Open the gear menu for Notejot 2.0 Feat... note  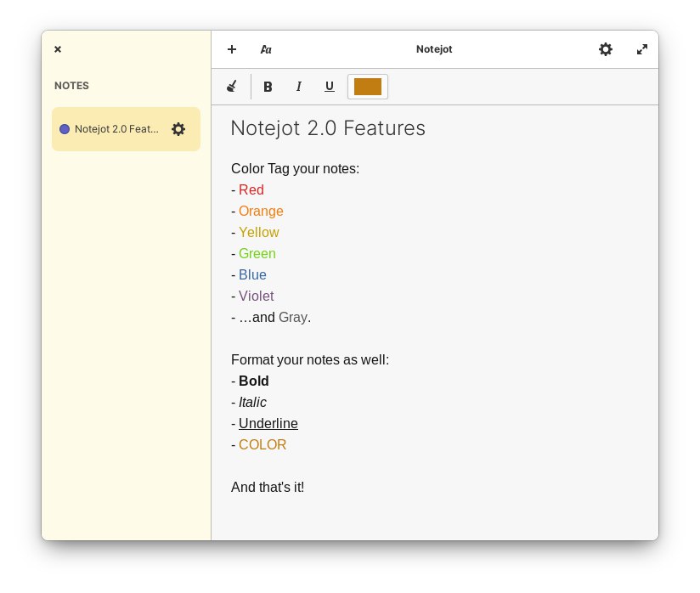coord(178,129)
